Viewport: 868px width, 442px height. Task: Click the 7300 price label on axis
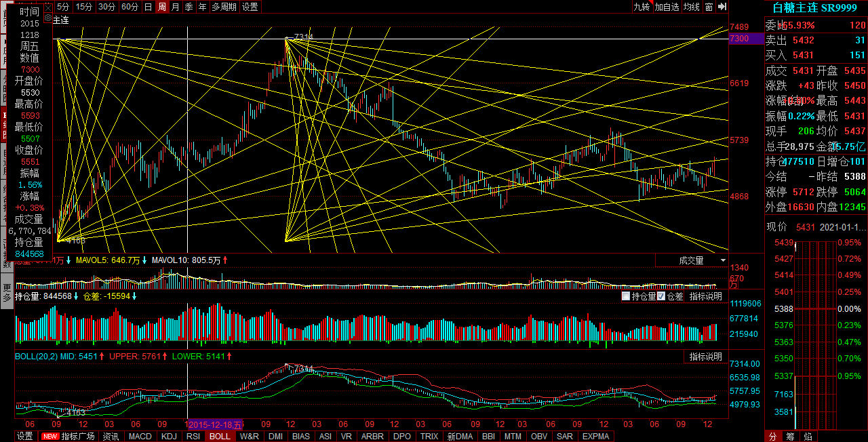pyautogui.click(x=746, y=39)
